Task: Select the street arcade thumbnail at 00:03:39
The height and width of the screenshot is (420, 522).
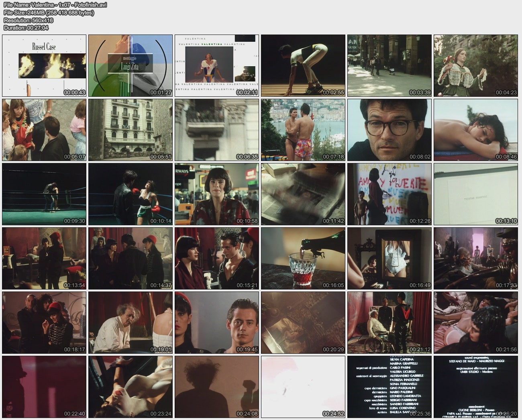Action: pyautogui.click(x=389, y=65)
